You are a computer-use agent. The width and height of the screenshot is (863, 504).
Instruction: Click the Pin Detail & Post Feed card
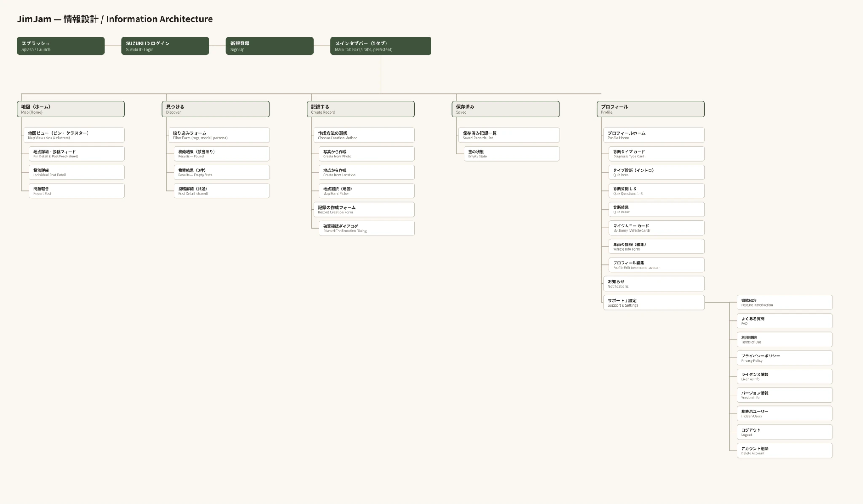pos(77,154)
